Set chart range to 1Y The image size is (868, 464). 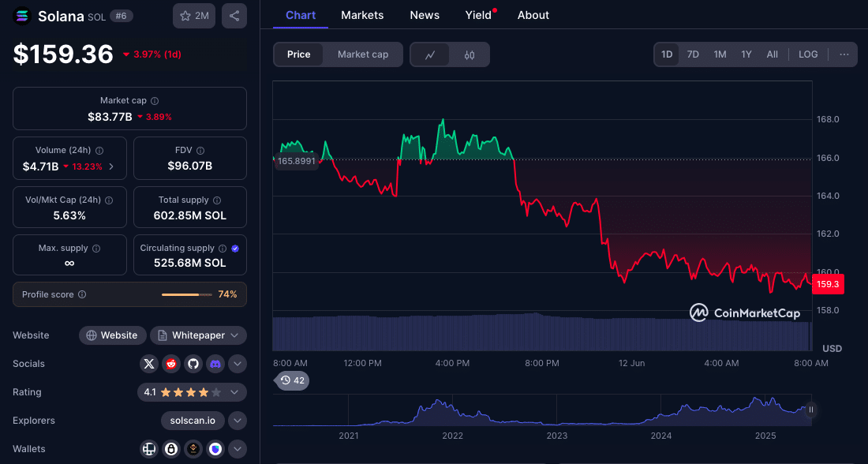click(746, 54)
